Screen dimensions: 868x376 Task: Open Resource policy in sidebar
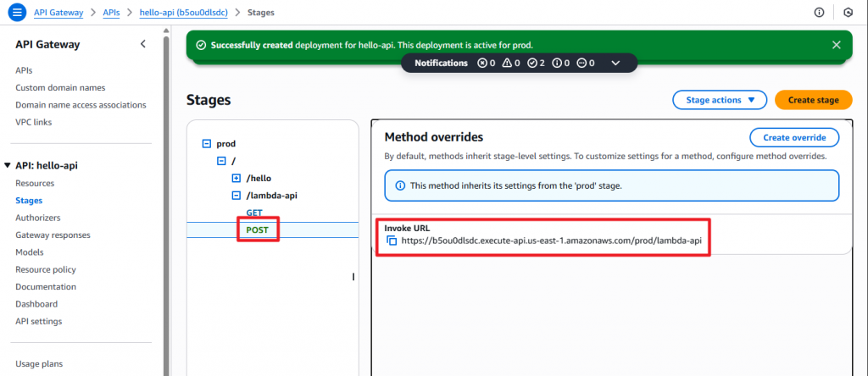pos(46,270)
